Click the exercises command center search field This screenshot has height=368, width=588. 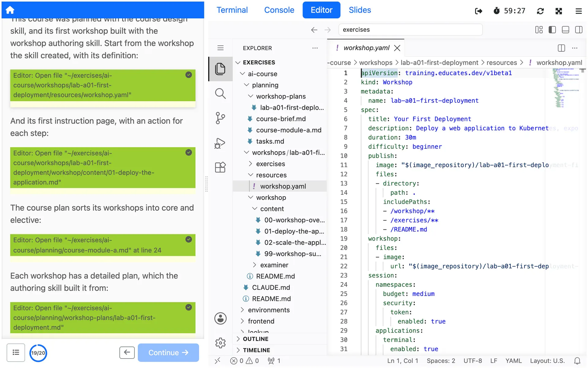coord(410,30)
